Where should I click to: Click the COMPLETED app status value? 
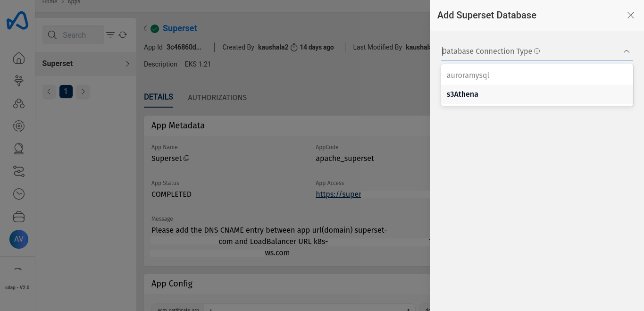click(171, 194)
